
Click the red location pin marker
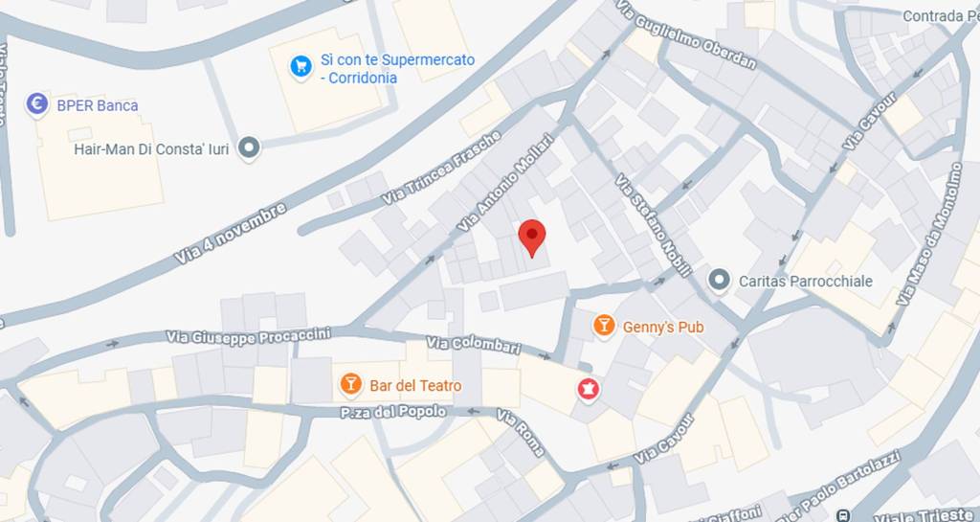click(x=532, y=238)
